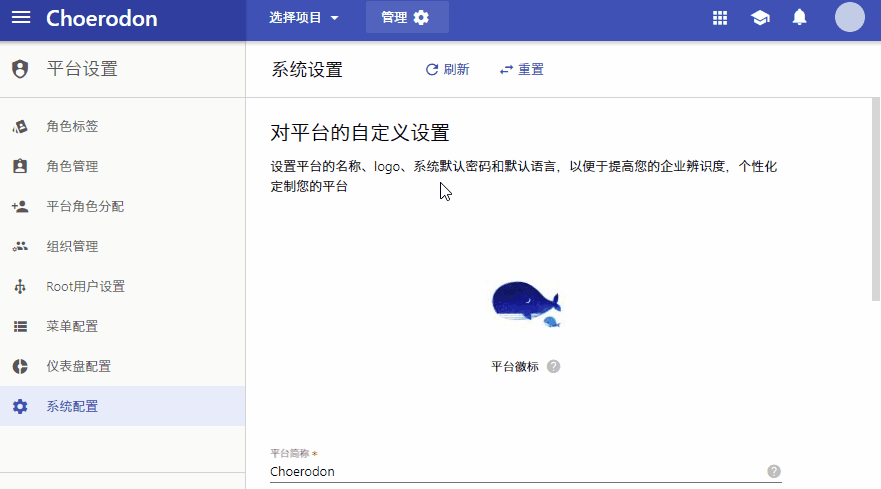Open 菜单配置 menu item
Viewport: 881px width, 489px height.
(122, 326)
